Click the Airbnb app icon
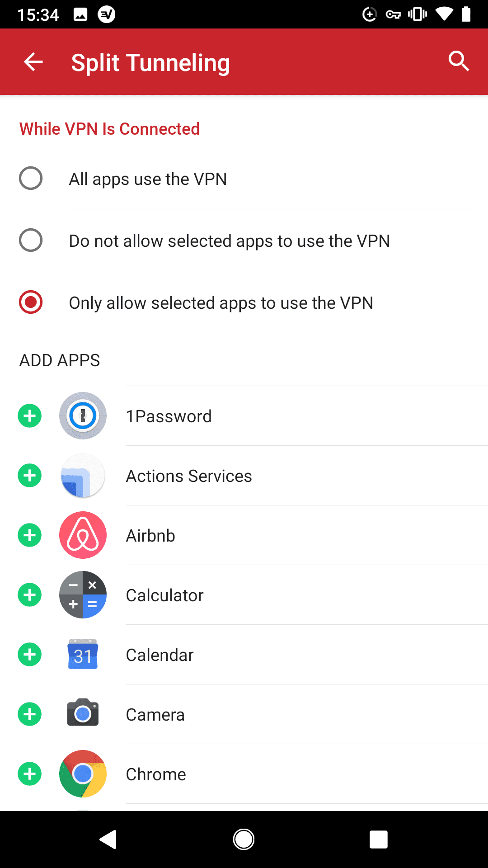 tap(83, 535)
